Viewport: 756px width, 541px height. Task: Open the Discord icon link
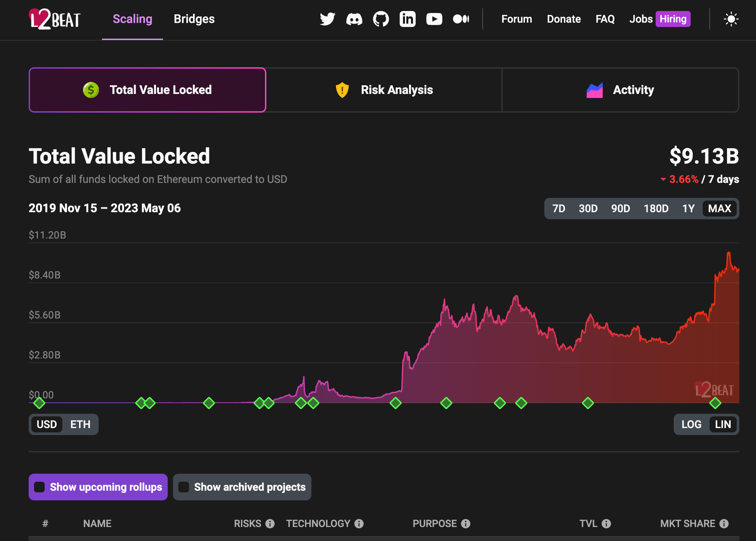coord(354,19)
